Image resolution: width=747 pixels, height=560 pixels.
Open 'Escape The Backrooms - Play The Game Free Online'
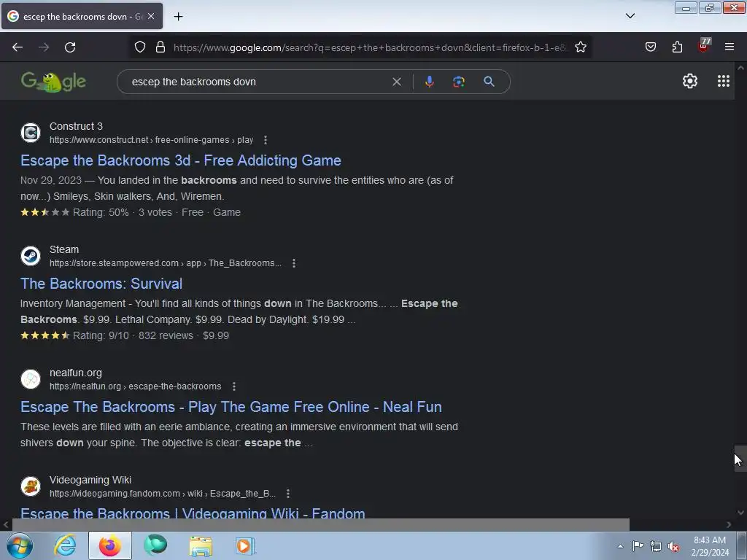point(231,407)
